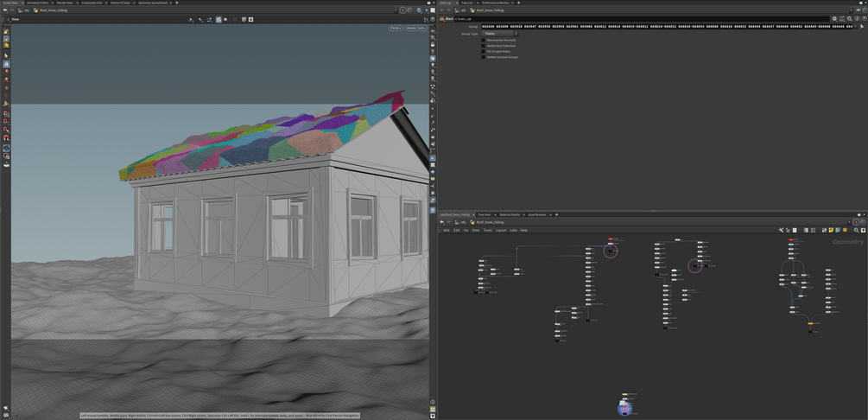This screenshot has height=420, width=868.
Task: Select the arrow Select tool in left toolbar
Action: click(x=6, y=56)
